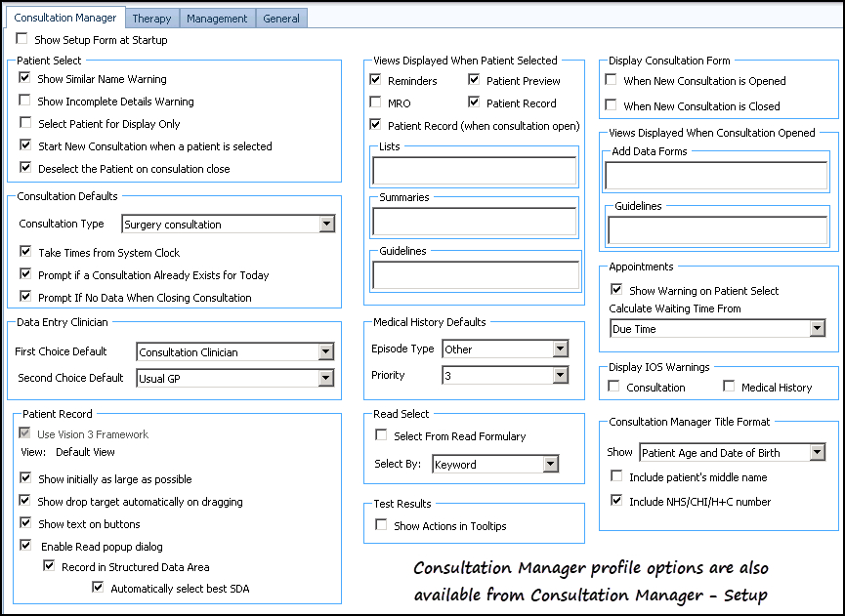Tick Show Incomplete Details Warning checkbox
The height and width of the screenshot is (616, 845).
click(25, 102)
